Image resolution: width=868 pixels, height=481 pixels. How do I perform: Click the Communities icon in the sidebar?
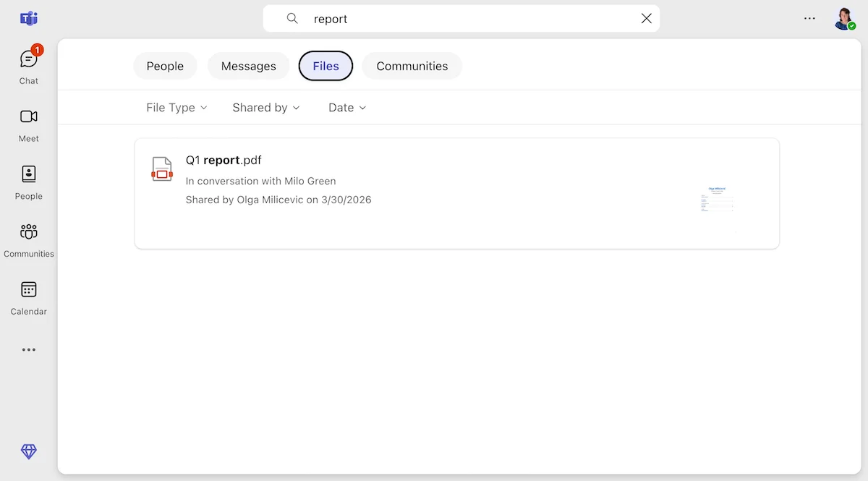click(x=28, y=239)
